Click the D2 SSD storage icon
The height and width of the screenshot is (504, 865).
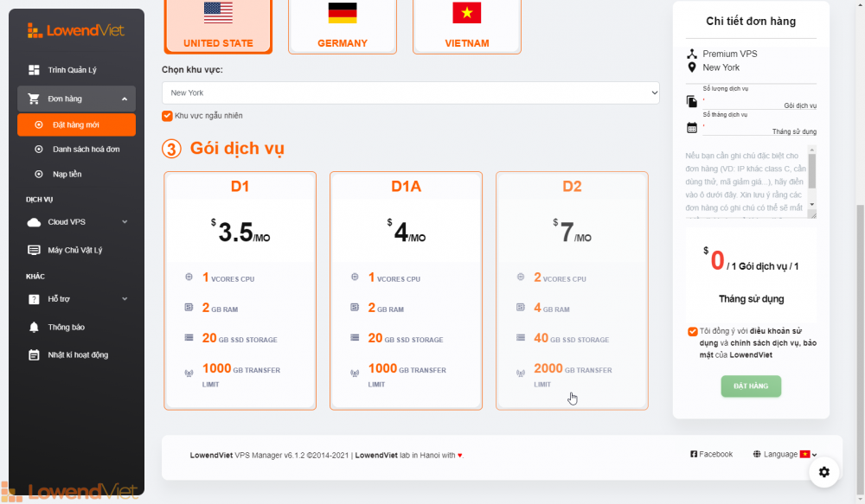[520, 337]
